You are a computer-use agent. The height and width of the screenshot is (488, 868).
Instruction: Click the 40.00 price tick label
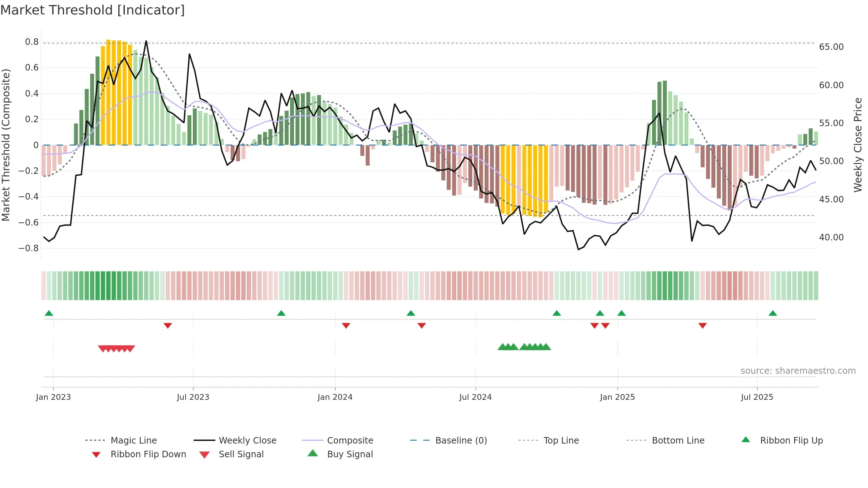(x=831, y=237)
